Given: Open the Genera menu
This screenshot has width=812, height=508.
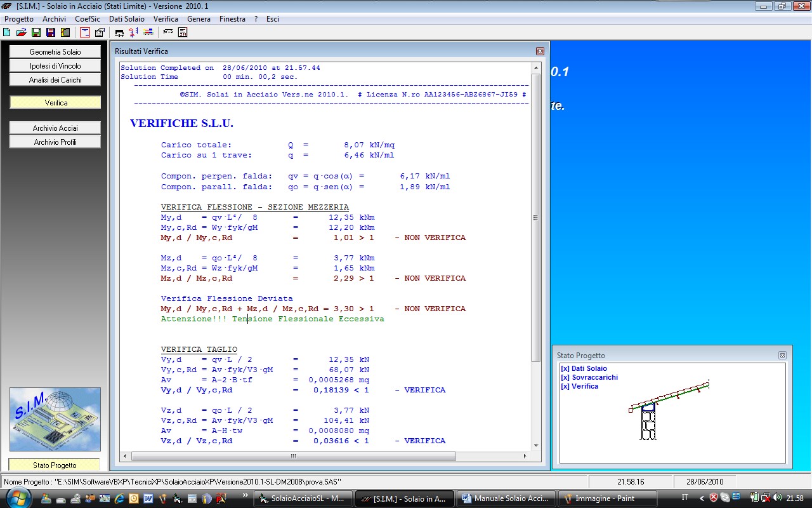Looking at the screenshot, I should point(199,19).
